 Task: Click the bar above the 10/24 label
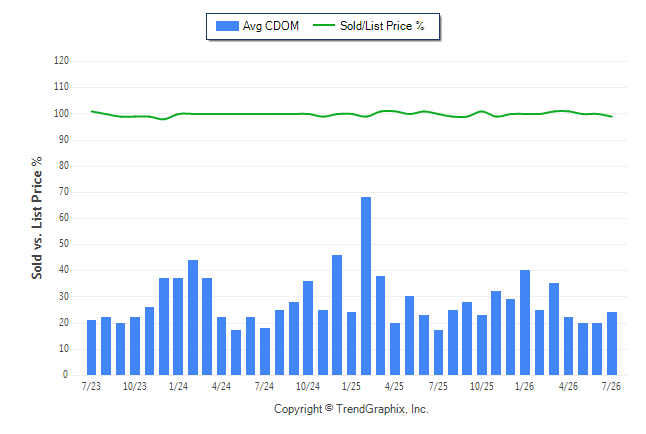click(x=308, y=328)
